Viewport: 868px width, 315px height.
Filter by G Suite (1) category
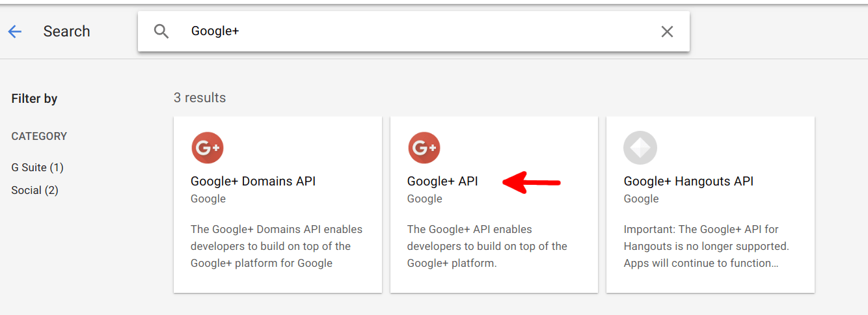click(38, 167)
